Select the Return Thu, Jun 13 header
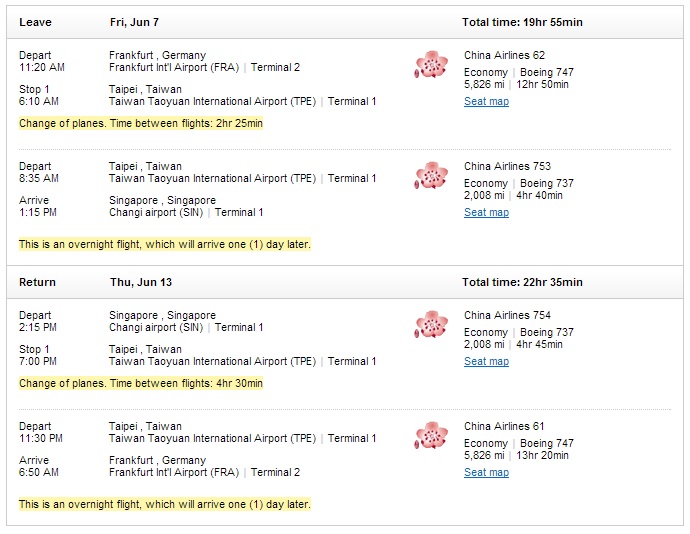Screen dimensions: 690x534 [345, 282]
